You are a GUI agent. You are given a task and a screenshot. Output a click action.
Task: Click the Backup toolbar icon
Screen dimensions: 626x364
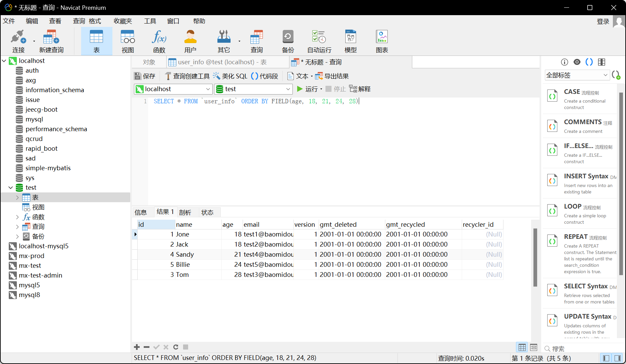pos(288,41)
